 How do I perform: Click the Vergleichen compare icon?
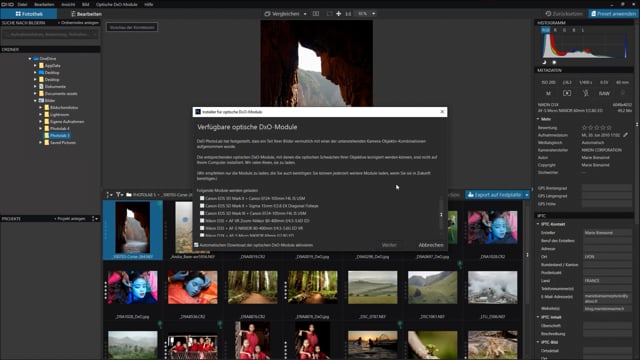267,13
